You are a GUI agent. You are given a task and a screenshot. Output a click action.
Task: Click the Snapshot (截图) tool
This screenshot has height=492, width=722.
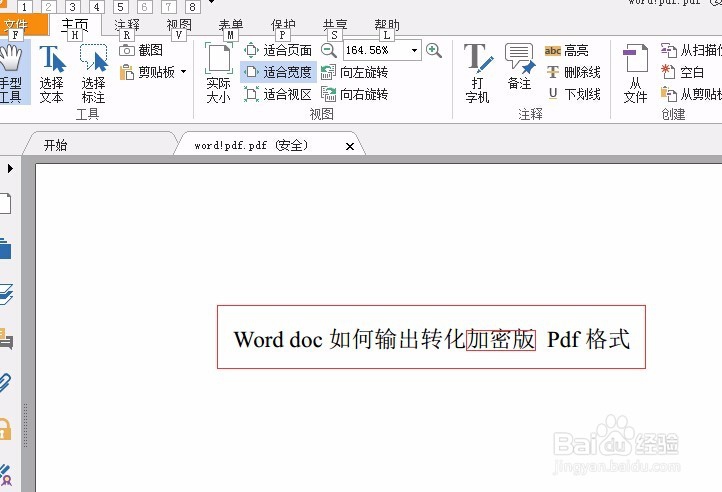(x=141, y=50)
